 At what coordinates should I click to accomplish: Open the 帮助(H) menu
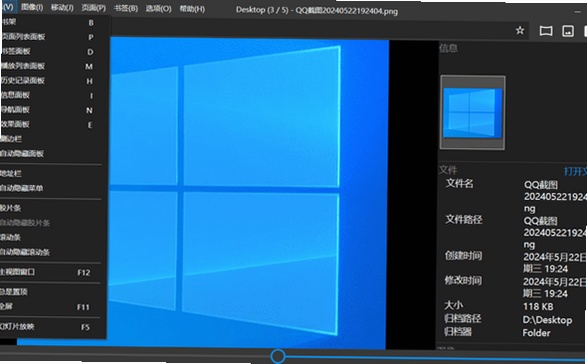point(192,9)
